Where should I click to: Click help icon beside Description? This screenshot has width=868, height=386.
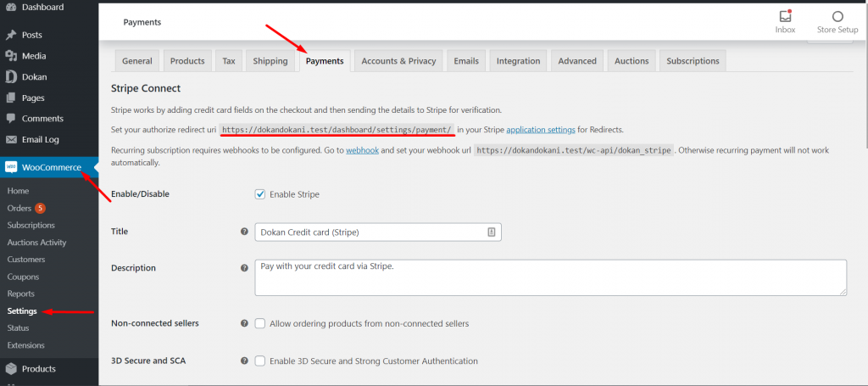tap(244, 268)
